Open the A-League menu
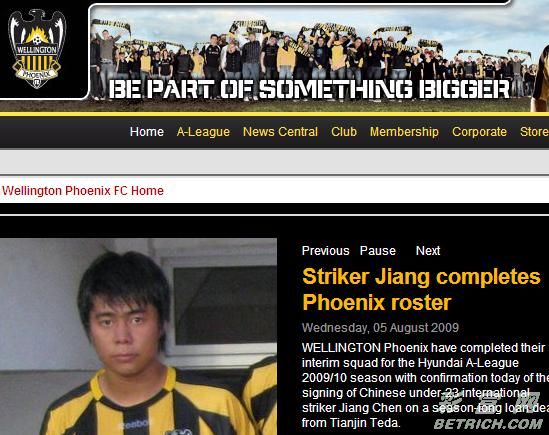This screenshot has height=435, width=549. point(203,132)
